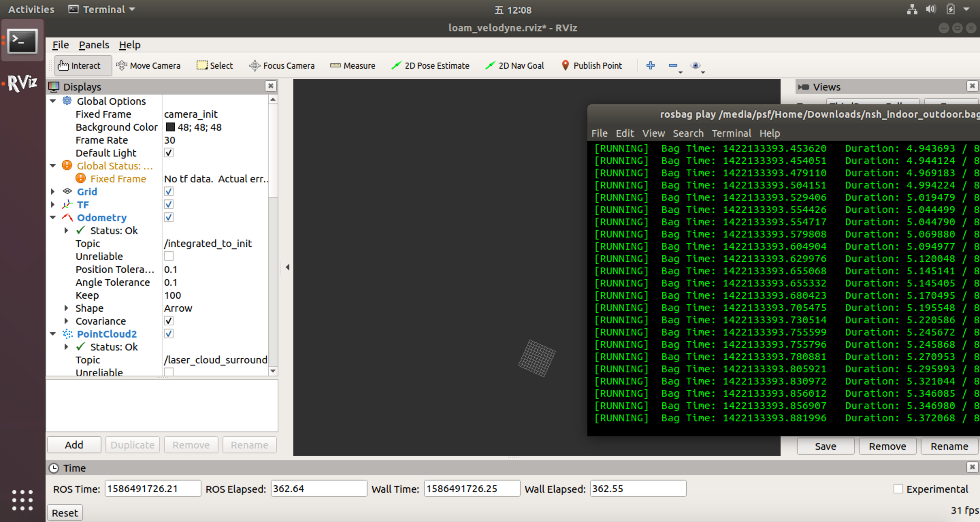Collapse the Global Status tree
The width and height of the screenshot is (980, 522).
tap(53, 166)
